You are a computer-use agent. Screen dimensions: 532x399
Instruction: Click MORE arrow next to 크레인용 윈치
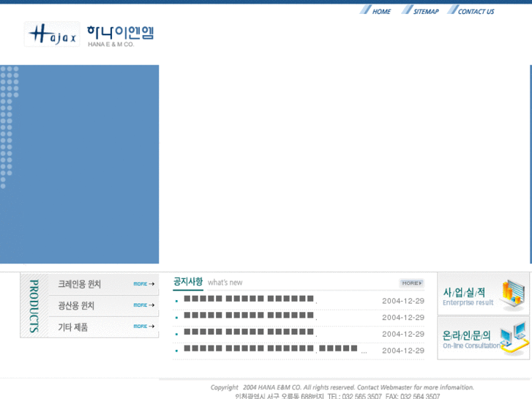point(144,283)
